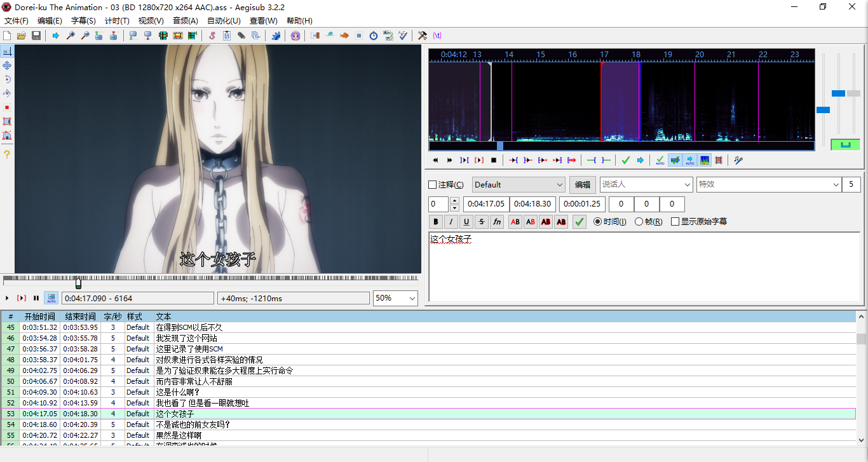Screen dimensions: 868x462
Task: Save subtitles with the floppy disk icon
Action: click(36, 36)
